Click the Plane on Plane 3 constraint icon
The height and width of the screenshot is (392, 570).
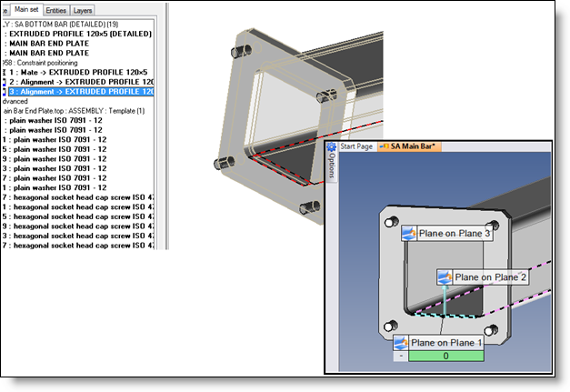tap(409, 234)
